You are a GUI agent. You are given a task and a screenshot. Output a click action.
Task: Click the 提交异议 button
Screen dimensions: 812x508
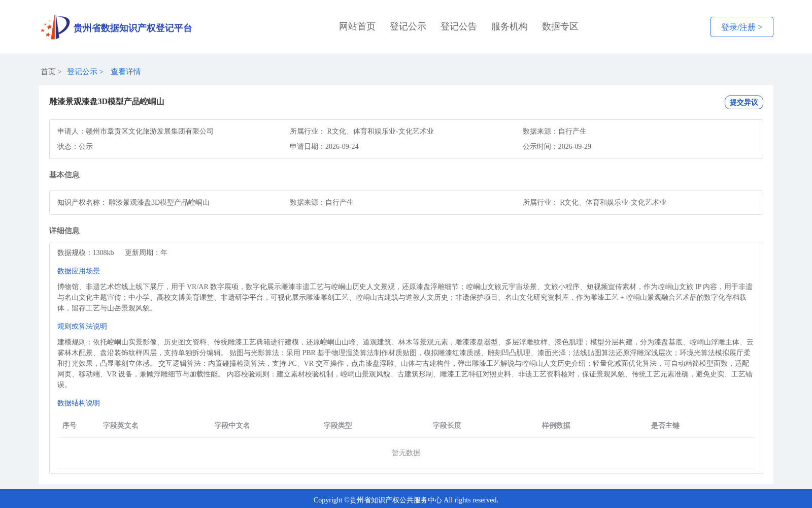pos(744,102)
